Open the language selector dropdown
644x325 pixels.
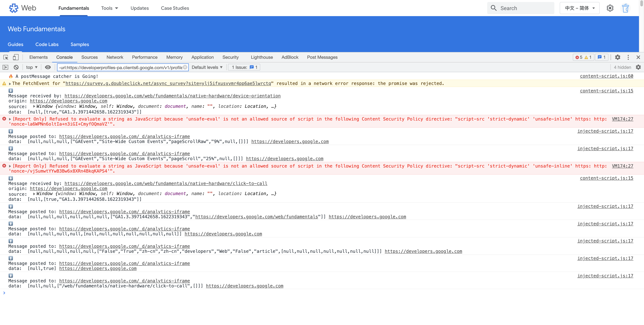[580, 8]
